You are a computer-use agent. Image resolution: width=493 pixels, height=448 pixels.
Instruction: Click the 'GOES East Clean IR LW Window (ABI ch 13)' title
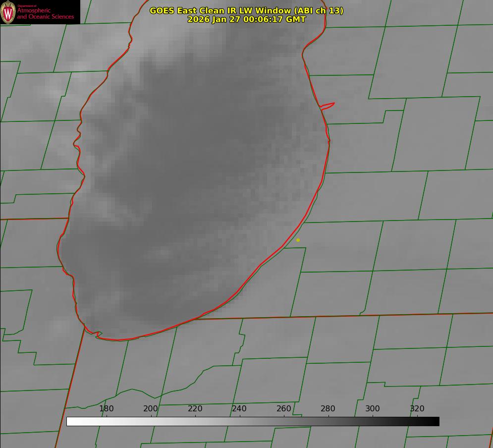pos(247,10)
